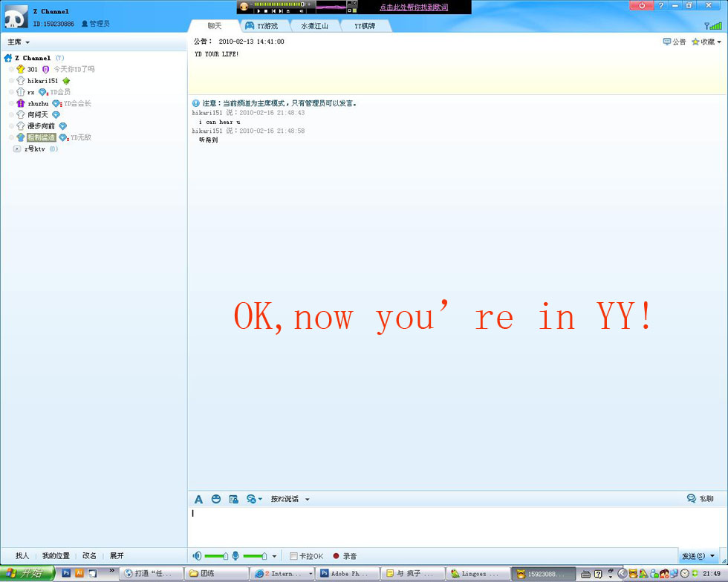Click the screenshot capture icon
Viewport: 728px width, 582px height.
(x=233, y=499)
